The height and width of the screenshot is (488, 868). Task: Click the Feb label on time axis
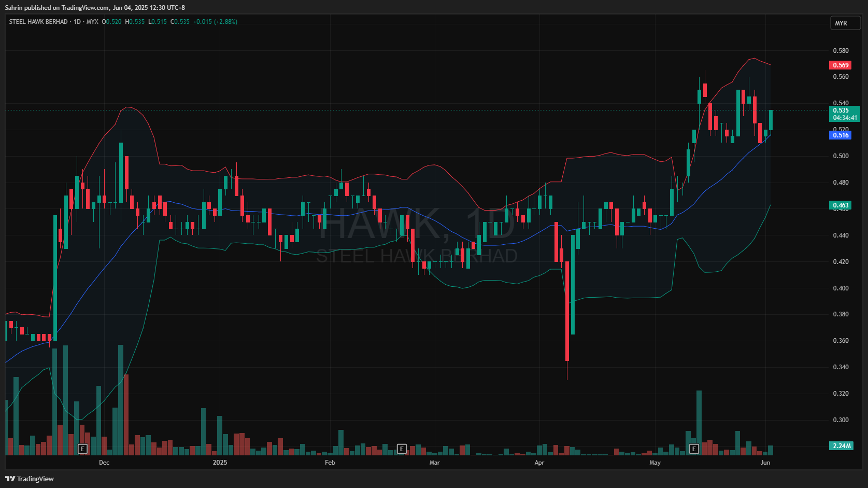click(x=330, y=463)
